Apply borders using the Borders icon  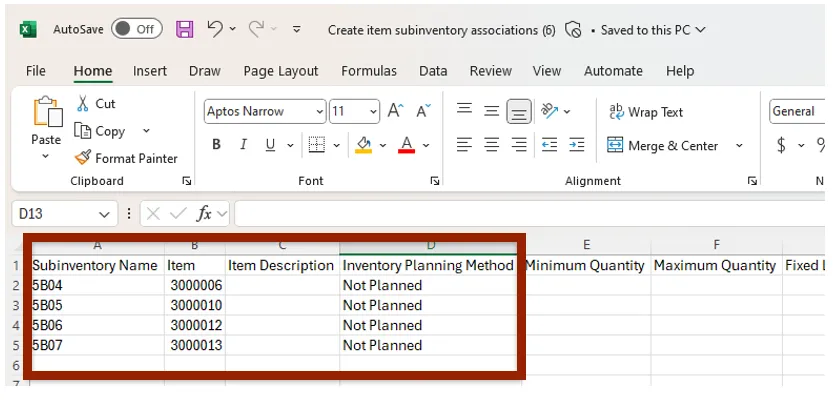click(x=316, y=145)
